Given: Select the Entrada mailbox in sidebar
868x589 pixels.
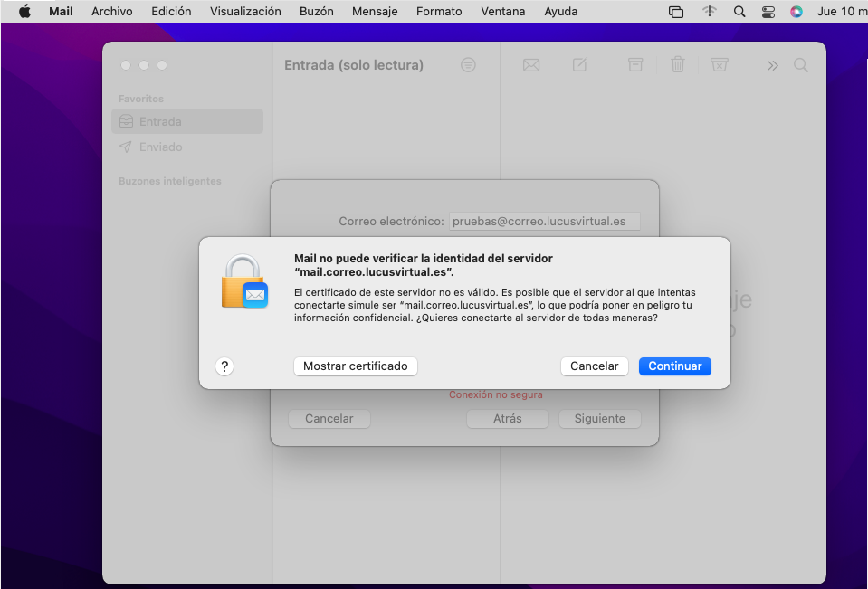Looking at the screenshot, I should [x=187, y=121].
